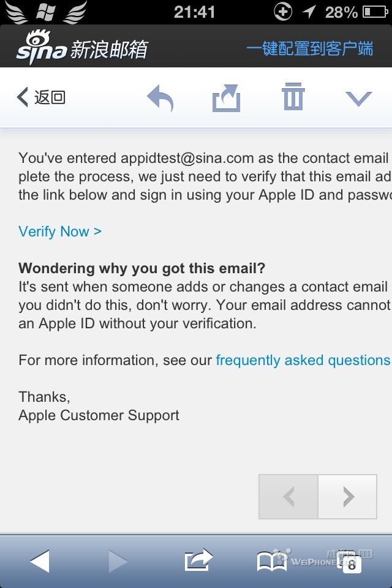392x588 pixels.
Task: Tap the 21:41 clock in status bar
Action: tap(195, 12)
